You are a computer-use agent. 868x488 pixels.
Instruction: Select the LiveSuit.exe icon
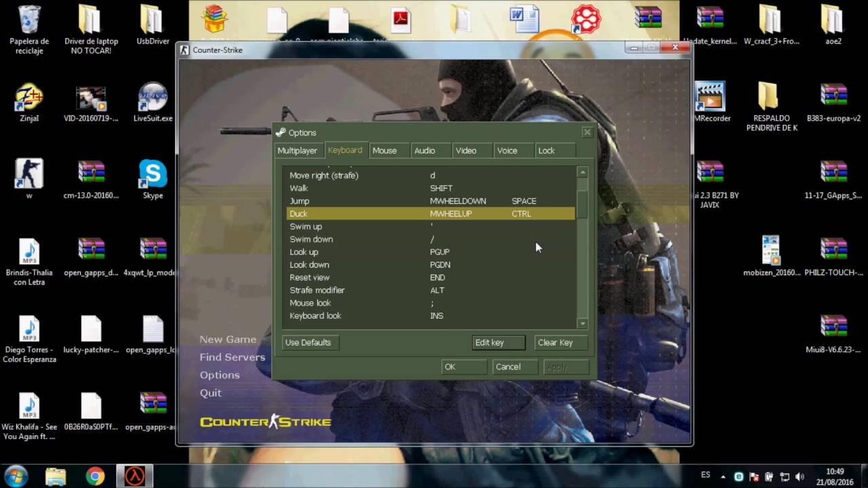coord(153,98)
